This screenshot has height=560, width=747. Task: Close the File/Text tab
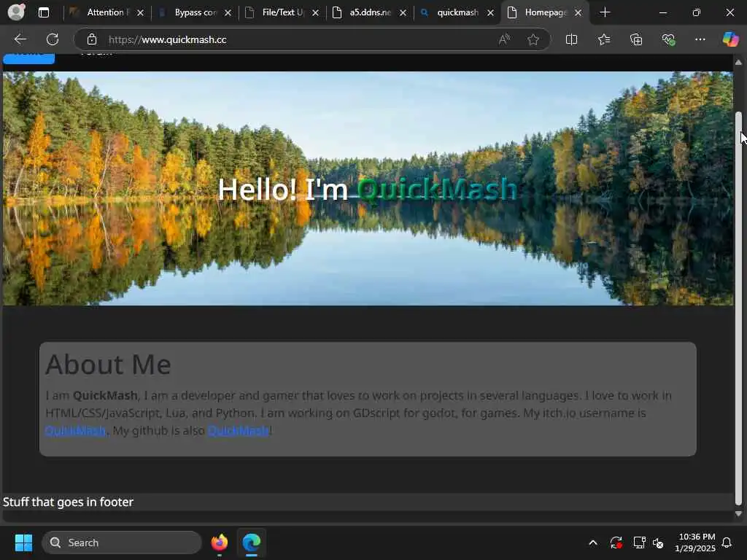click(315, 13)
